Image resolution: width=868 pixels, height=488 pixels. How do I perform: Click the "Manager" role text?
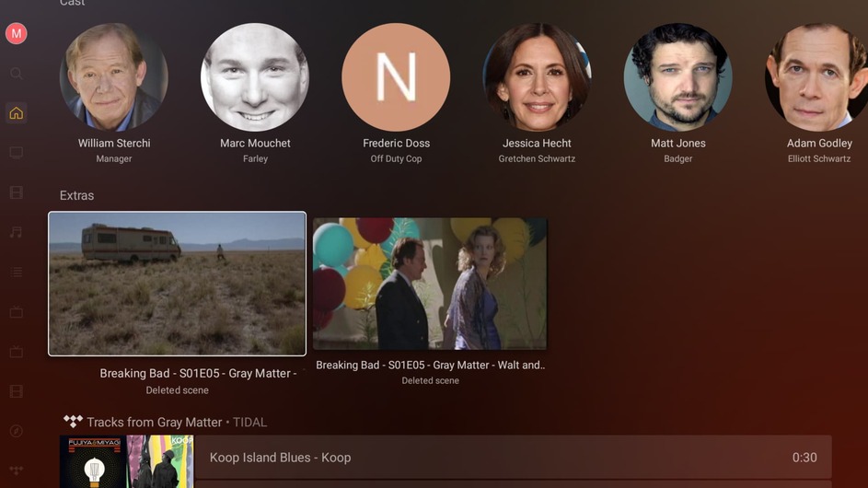tap(114, 158)
